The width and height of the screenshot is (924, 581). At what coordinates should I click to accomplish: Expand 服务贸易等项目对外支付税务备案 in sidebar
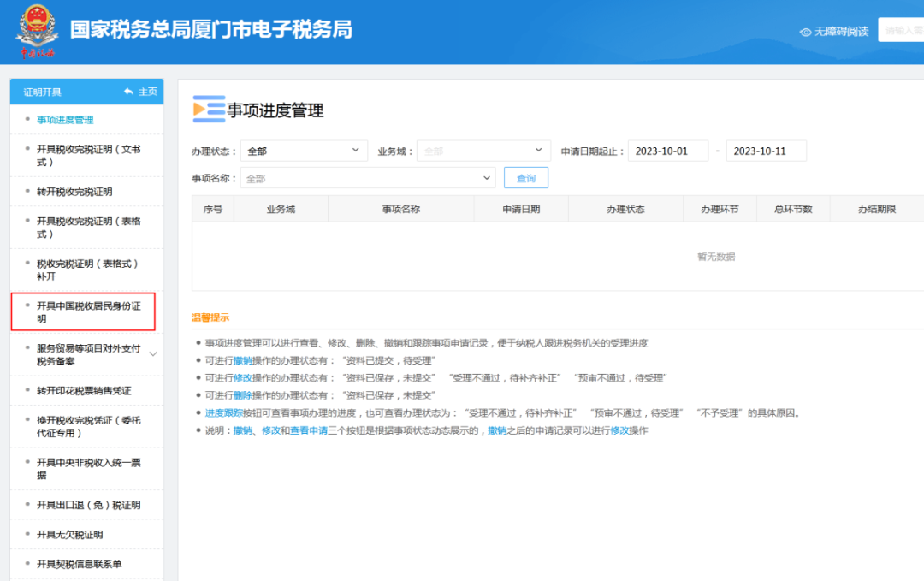(x=152, y=353)
